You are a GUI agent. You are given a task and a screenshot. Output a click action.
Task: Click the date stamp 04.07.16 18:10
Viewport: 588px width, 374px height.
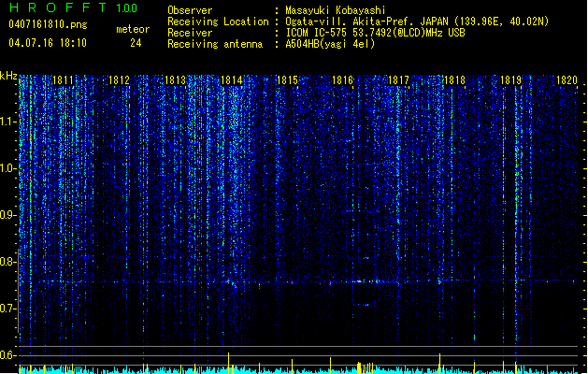48,43
